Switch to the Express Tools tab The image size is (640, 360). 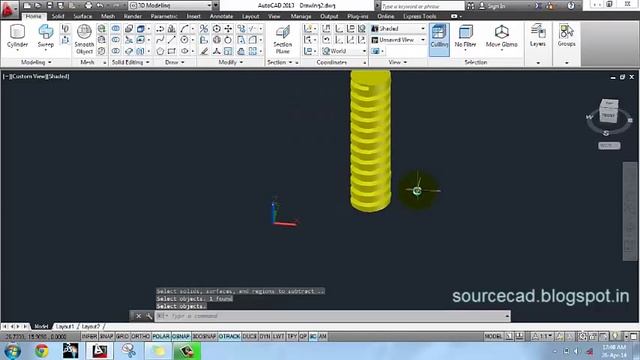(420, 16)
